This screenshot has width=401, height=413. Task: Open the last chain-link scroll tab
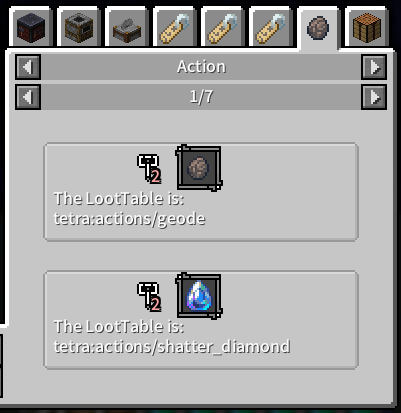click(x=271, y=27)
